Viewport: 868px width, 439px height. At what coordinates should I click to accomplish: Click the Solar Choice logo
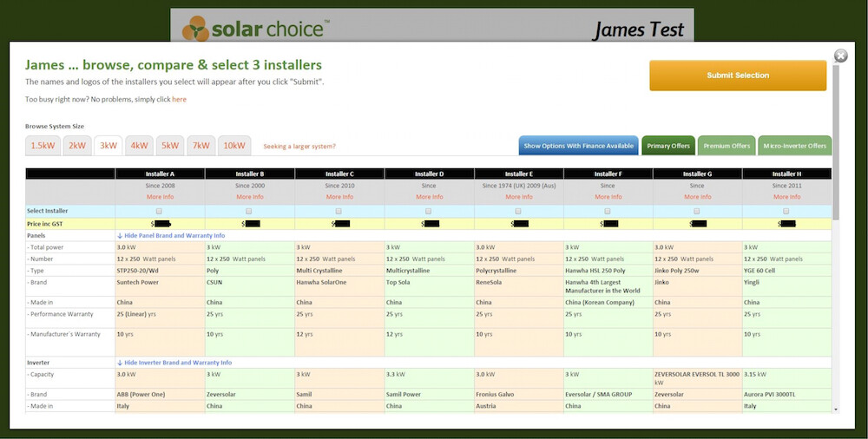(x=256, y=29)
